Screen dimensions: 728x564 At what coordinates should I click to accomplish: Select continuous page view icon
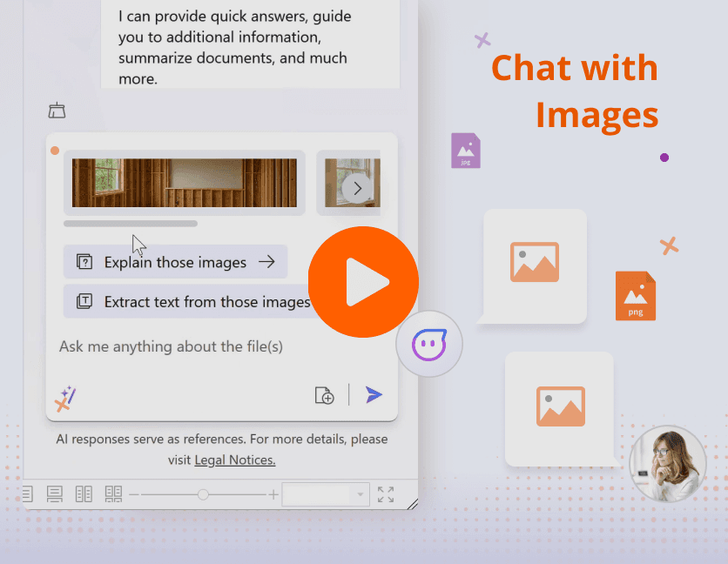tap(54, 493)
